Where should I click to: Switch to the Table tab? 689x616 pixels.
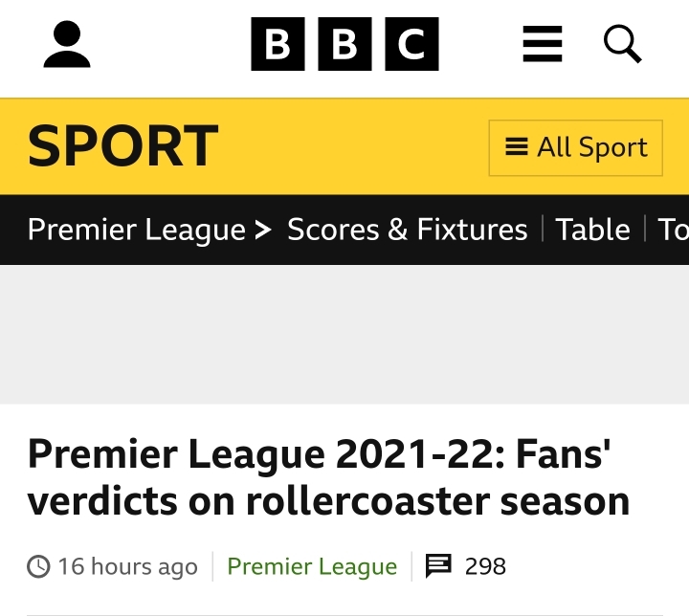point(592,230)
